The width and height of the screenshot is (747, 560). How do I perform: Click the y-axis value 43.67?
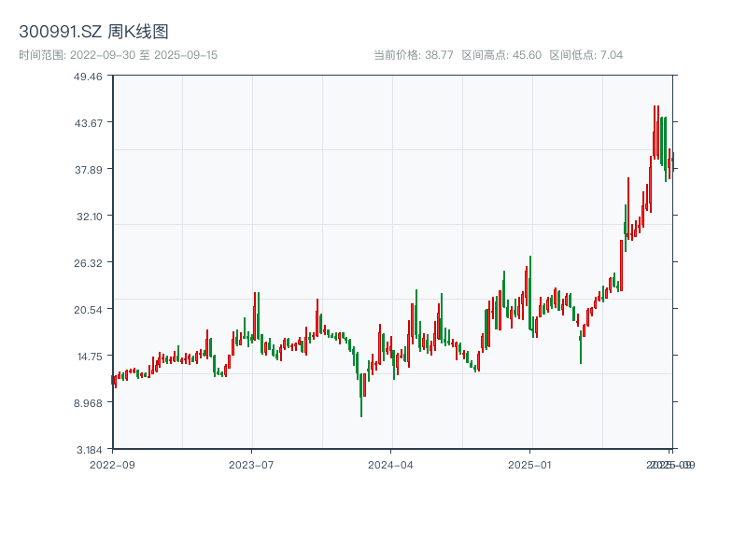click(x=88, y=123)
